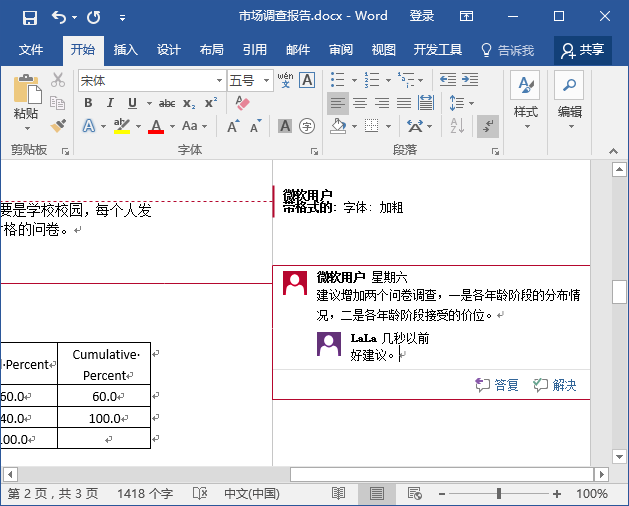Click the Format Painter brush icon

[x=58, y=126]
